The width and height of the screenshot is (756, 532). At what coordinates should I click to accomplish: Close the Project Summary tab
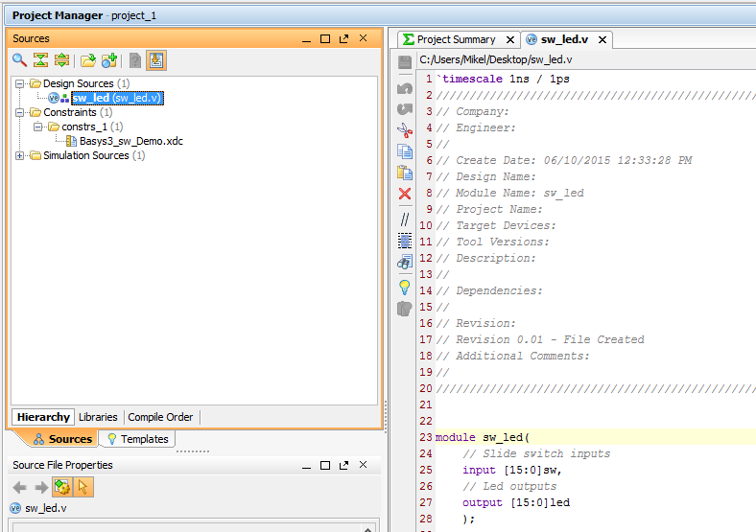click(x=510, y=40)
